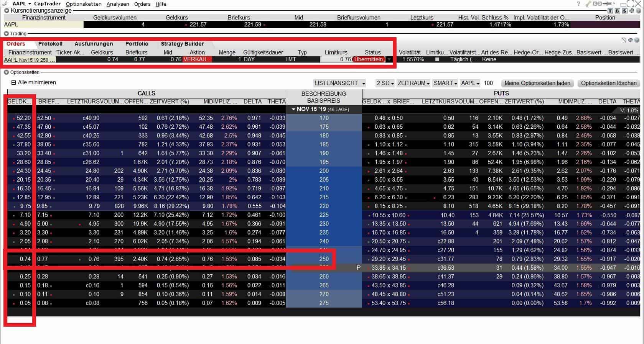Click the globe icon in Trading panel
Screen dimensions: 644x344
click(637, 40)
